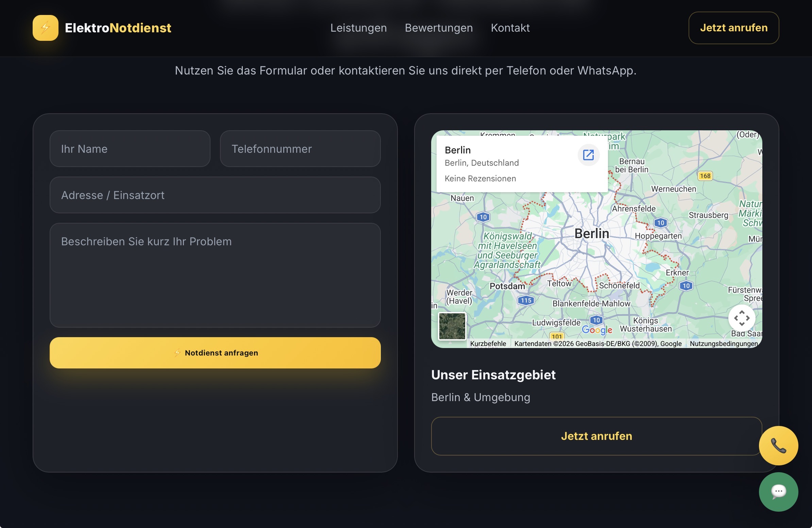Go to Leistungen section
Screen dimensions: 812x528
pyautogui.click(x=358, y=28)
